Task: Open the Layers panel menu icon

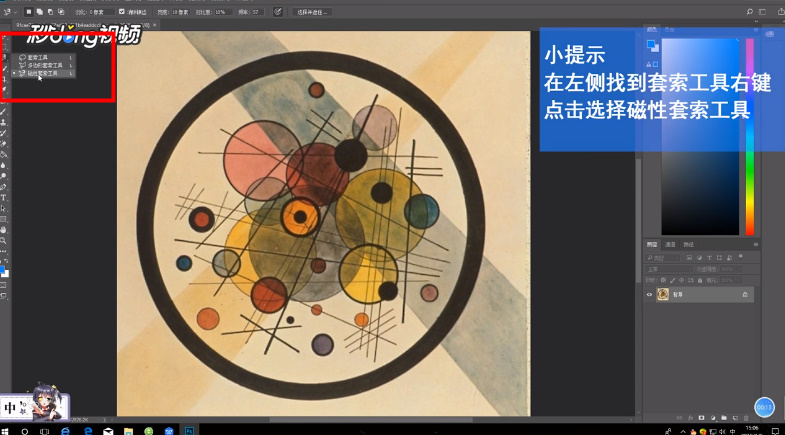Action: [756, 244]
